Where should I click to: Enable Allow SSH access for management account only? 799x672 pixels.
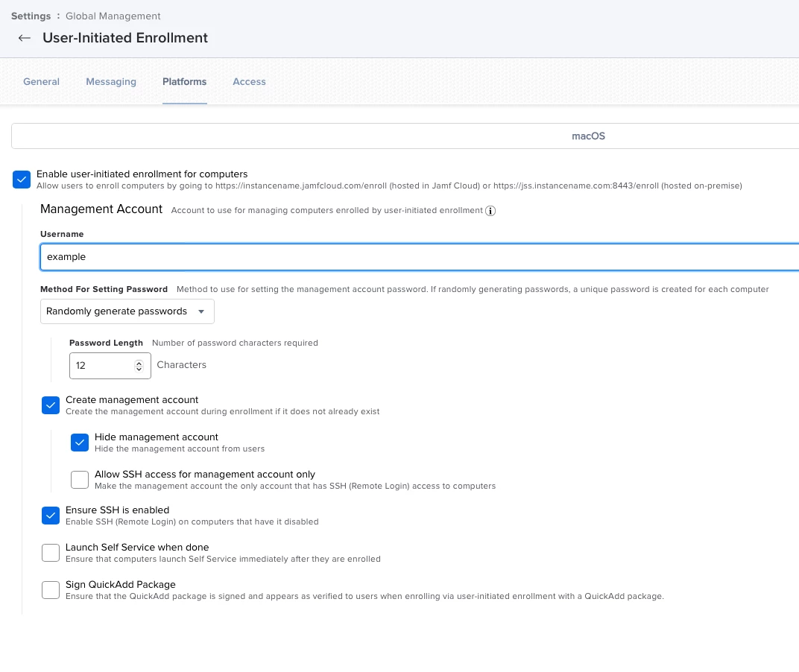(80, 480)
